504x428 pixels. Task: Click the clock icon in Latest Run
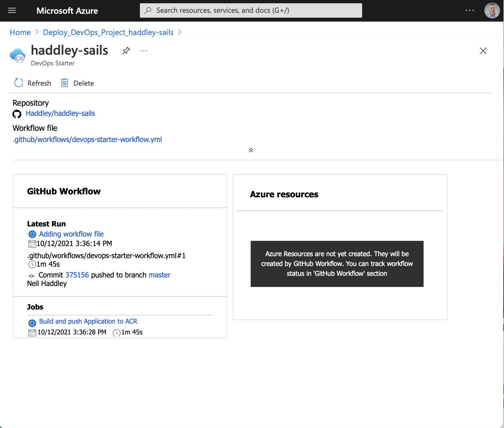tap(32, 264)
